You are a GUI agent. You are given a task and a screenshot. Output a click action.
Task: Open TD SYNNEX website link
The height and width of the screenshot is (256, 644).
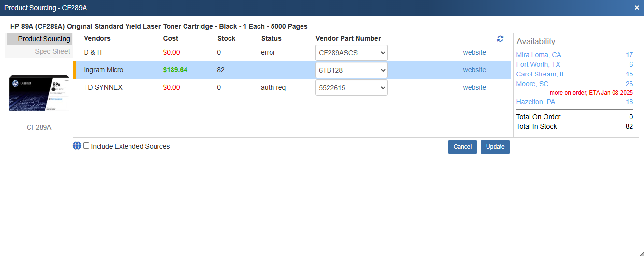(474, 88)
